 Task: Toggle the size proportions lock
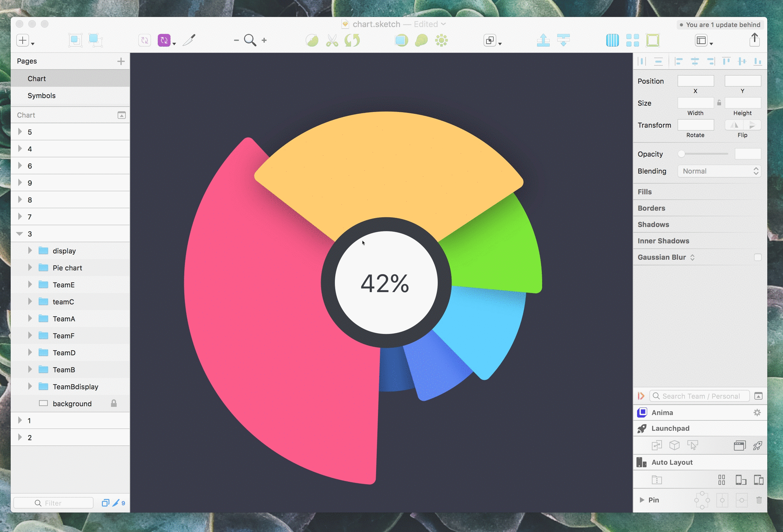[719, 103]
